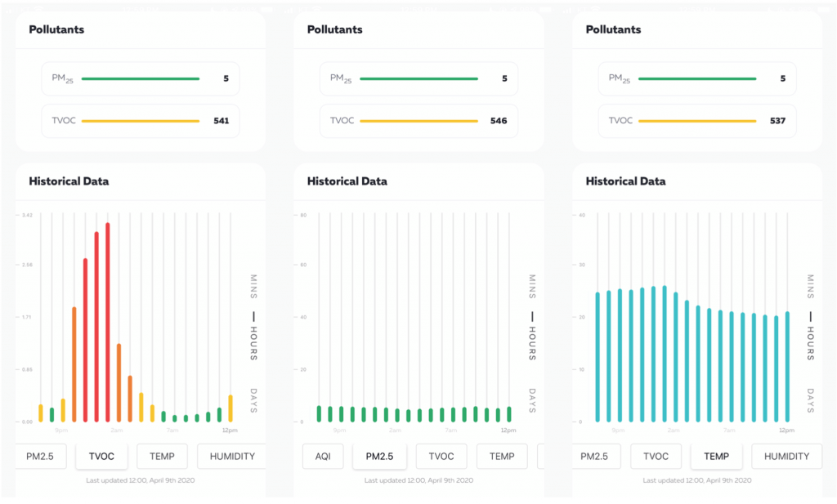Click the TVOC row showing 537
This screenshot has width=837, height=504.
(x=697, y=121)
